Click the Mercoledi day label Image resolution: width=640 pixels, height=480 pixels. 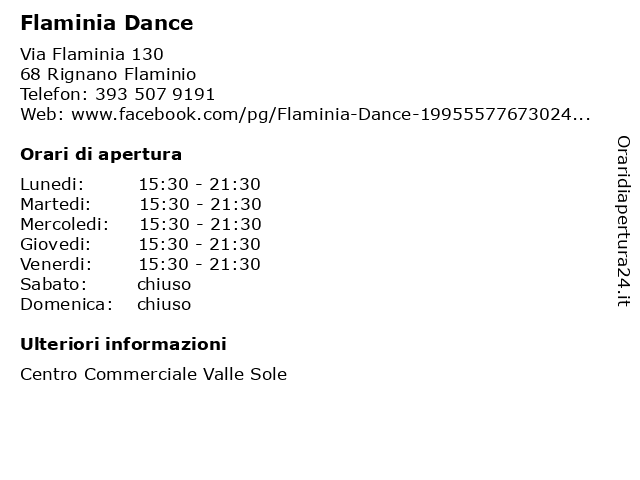coord(64,224)
